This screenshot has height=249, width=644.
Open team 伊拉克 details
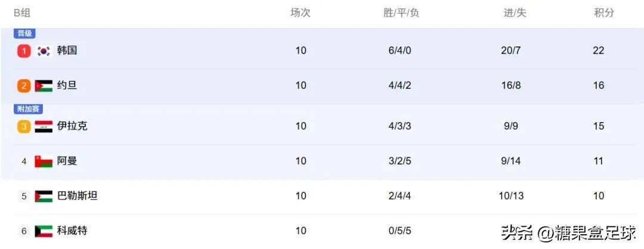[x=72, y=126]
